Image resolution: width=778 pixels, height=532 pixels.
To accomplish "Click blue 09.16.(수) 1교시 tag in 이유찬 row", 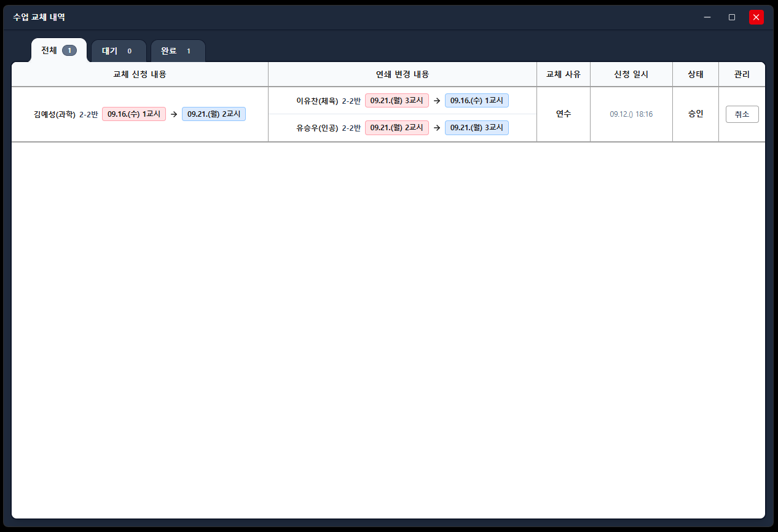I will pos(477,101).
